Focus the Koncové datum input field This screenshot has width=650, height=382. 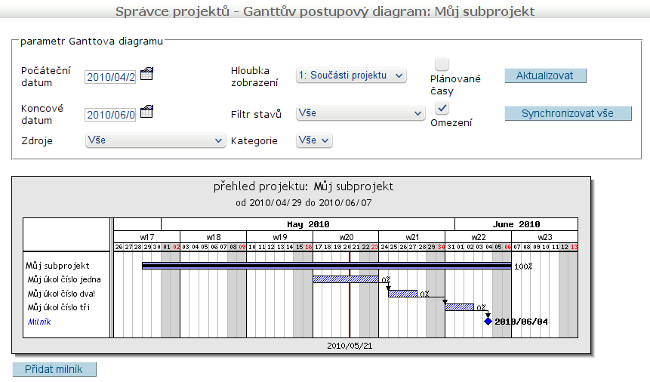click(110, 115)
